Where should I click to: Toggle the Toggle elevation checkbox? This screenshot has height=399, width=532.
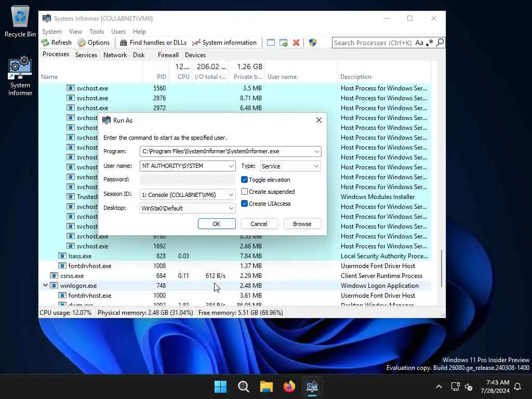coord(244,179)
